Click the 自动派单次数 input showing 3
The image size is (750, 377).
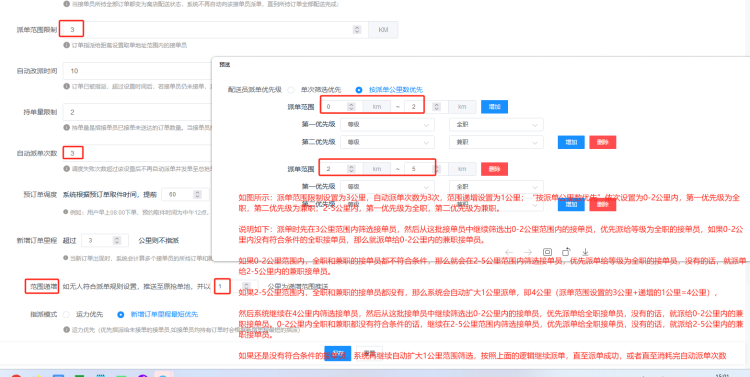(138, 153)
